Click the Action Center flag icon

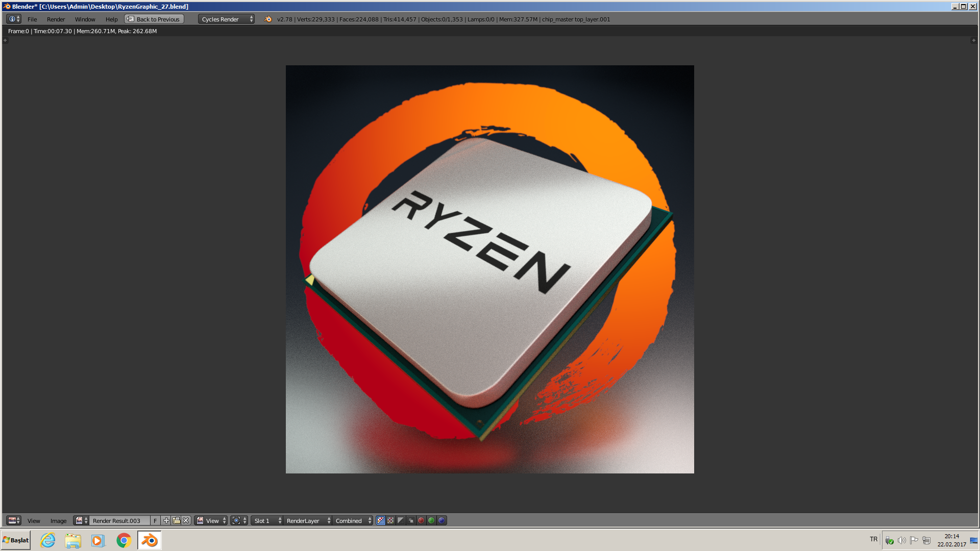coord(914,540)
